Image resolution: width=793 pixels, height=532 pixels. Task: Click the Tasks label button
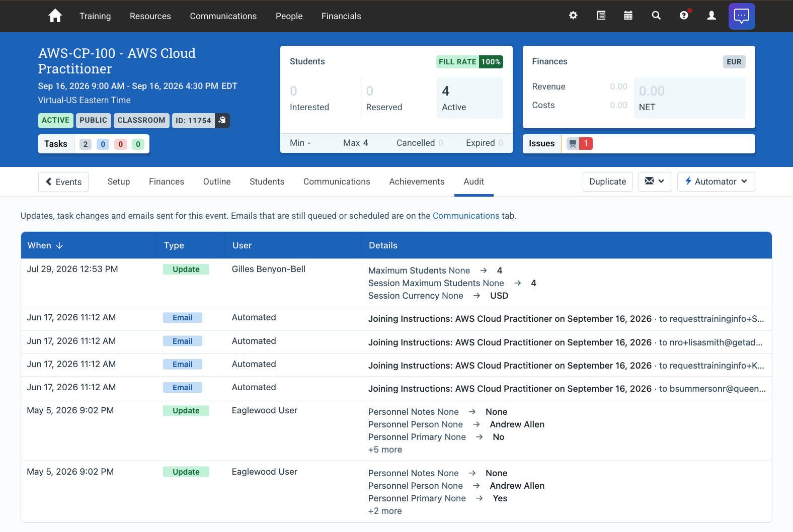coord(56,144)
